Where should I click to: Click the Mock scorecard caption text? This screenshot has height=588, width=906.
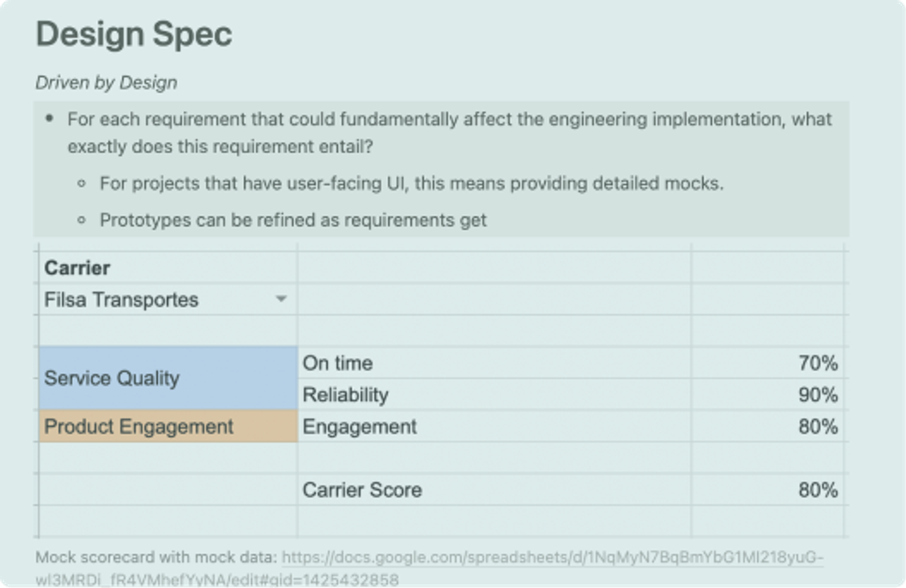coord(156,558)
